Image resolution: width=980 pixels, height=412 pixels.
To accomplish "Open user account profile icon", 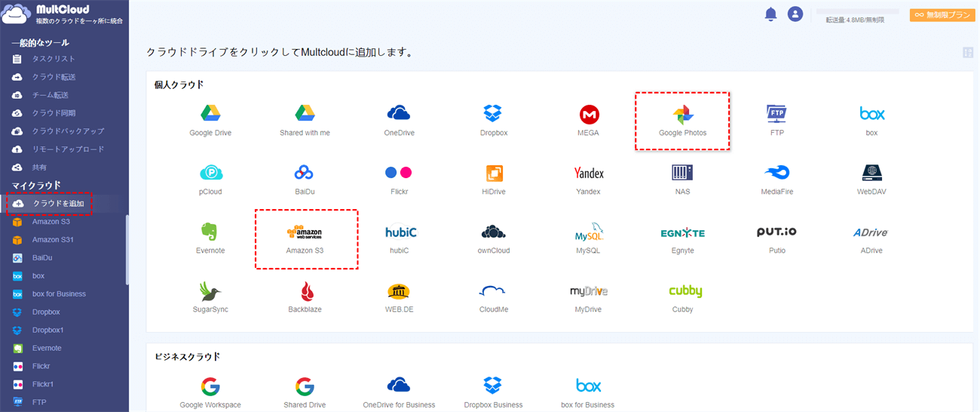I will 795,14.
